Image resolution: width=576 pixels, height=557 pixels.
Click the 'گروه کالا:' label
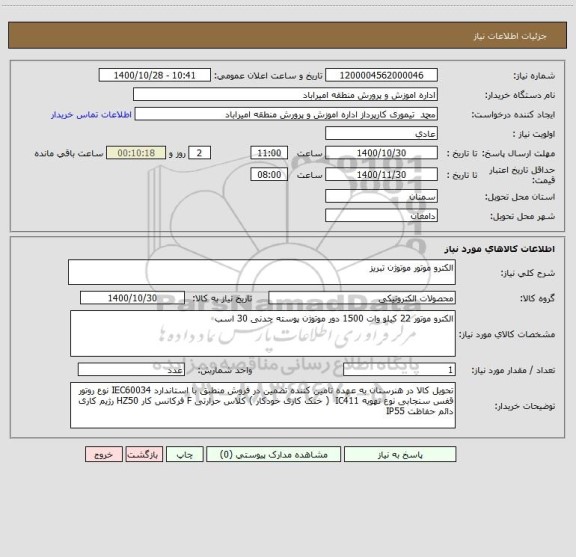click(x=537, y=299)
